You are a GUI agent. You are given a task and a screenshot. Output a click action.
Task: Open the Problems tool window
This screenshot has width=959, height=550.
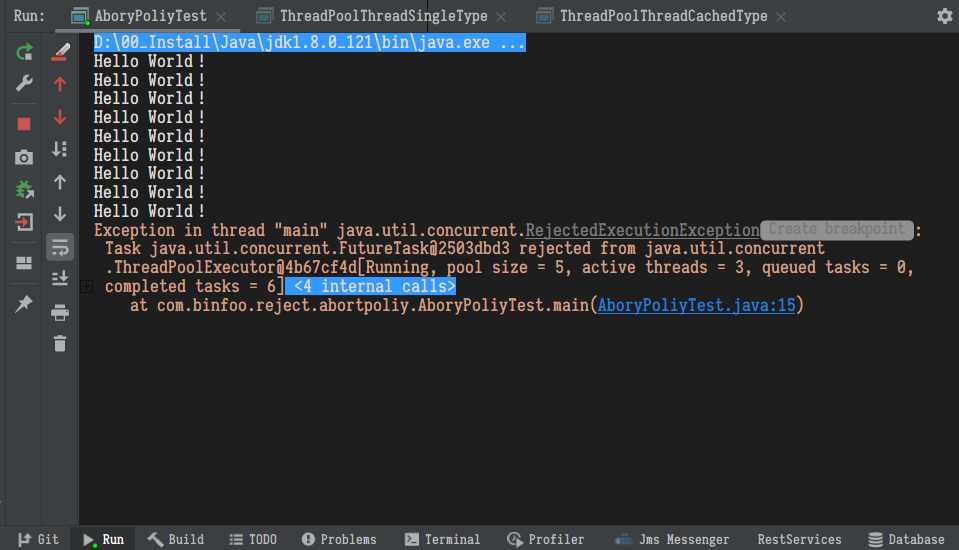pos(339,539)
